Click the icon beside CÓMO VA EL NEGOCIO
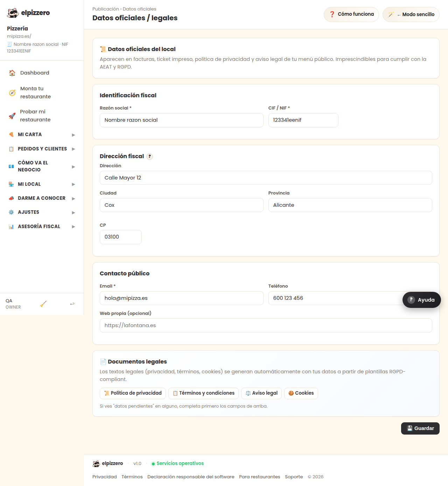The width and height of the screenshot is (448, 486). coord(11,166)
